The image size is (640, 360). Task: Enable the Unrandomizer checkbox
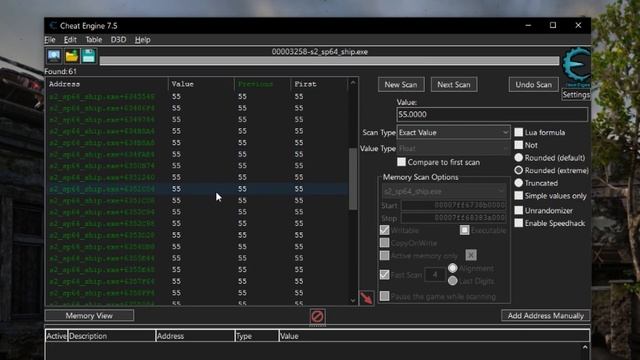tap(518, 210)
